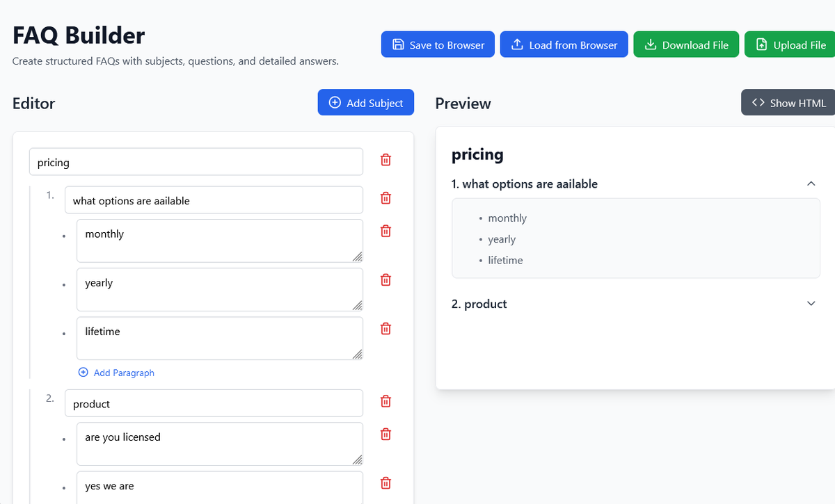Click the 'pricing' heading in the preview
The image size is (835, 504).
(477, 154)
